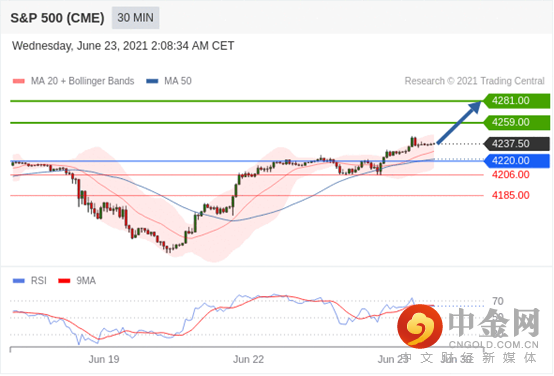
Task: Click the blue 4220.00 pivot price tag
Action: pos(517,161)
